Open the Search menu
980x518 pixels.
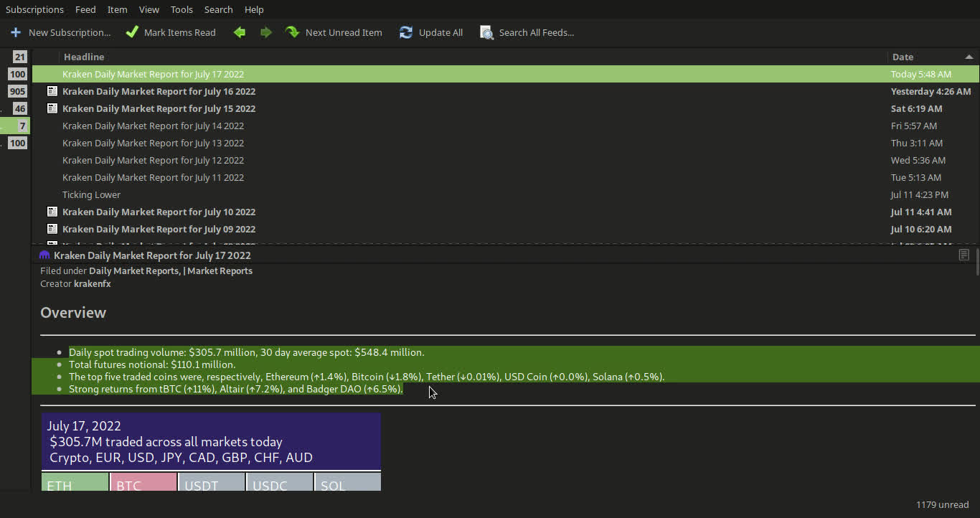coord(218,9)
